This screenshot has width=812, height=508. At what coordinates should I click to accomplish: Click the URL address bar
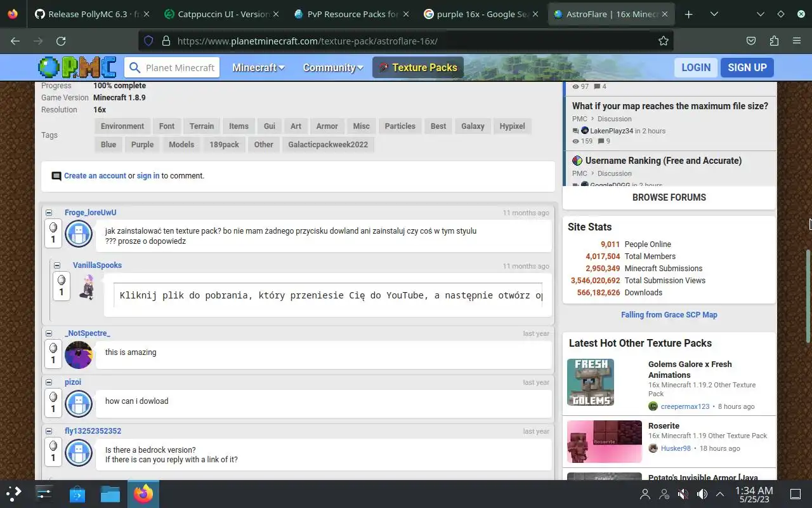(x=406, y=41)
